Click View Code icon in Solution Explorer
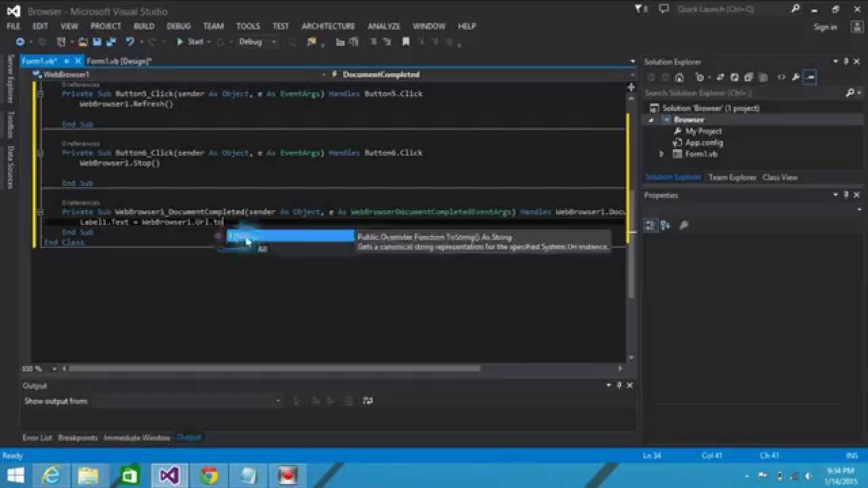868x488 pixels. 781,77
